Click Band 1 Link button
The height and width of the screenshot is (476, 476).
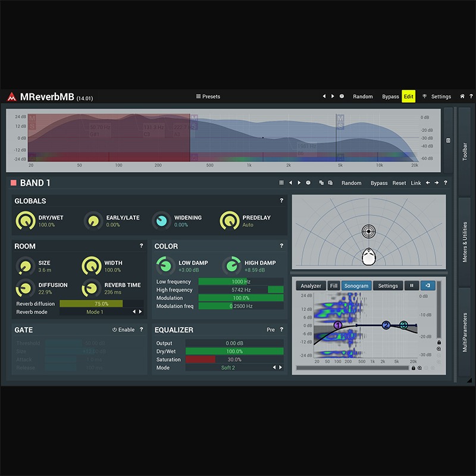coord(415,183)
